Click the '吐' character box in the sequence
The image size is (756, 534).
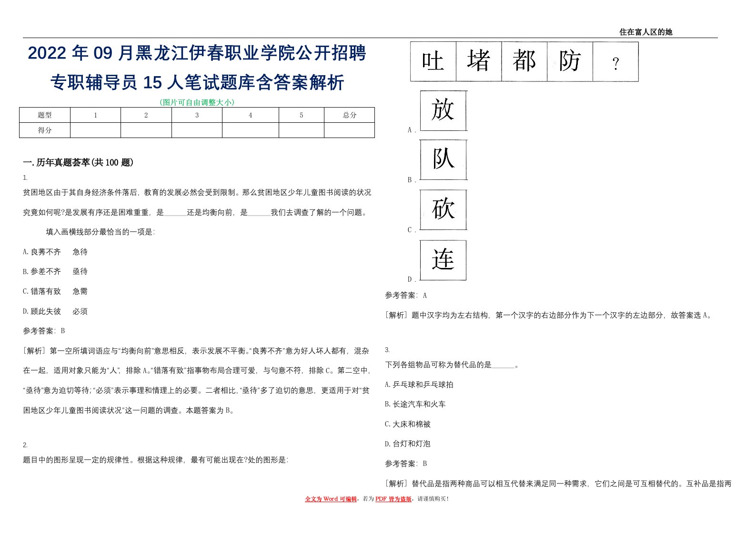[x=433, y=61]
